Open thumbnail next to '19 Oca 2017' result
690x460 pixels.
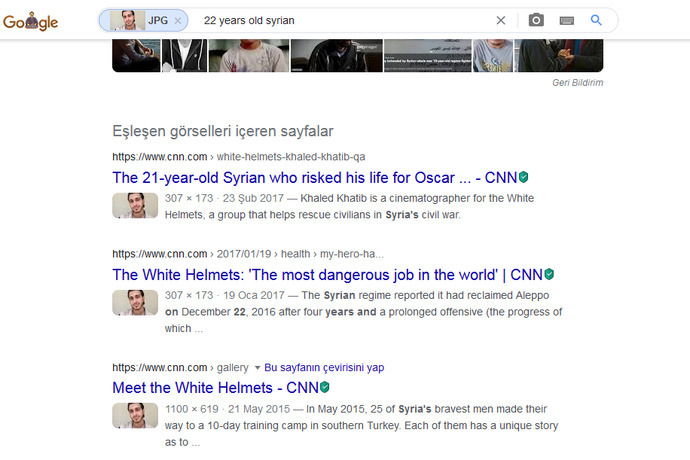click(135, 303)
